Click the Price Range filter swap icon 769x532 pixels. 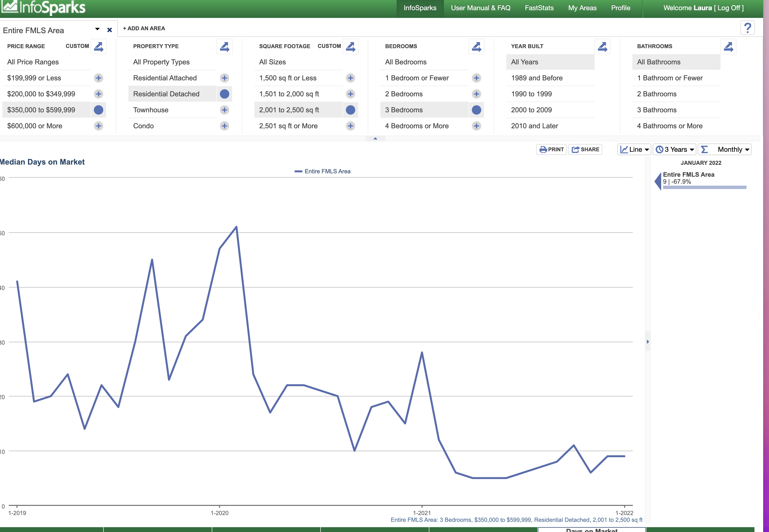coord(99,47)
